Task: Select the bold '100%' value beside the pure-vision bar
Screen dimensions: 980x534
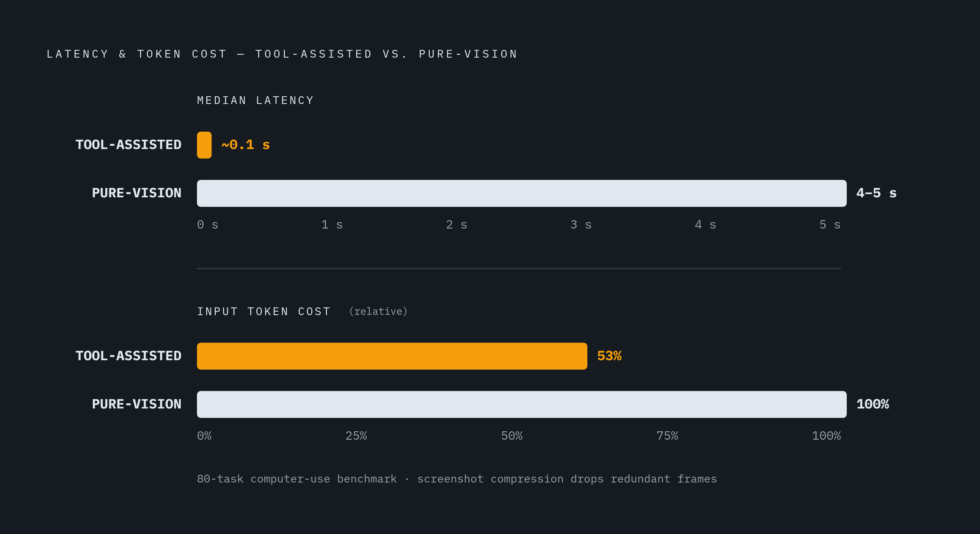Action: coord(873,404)
